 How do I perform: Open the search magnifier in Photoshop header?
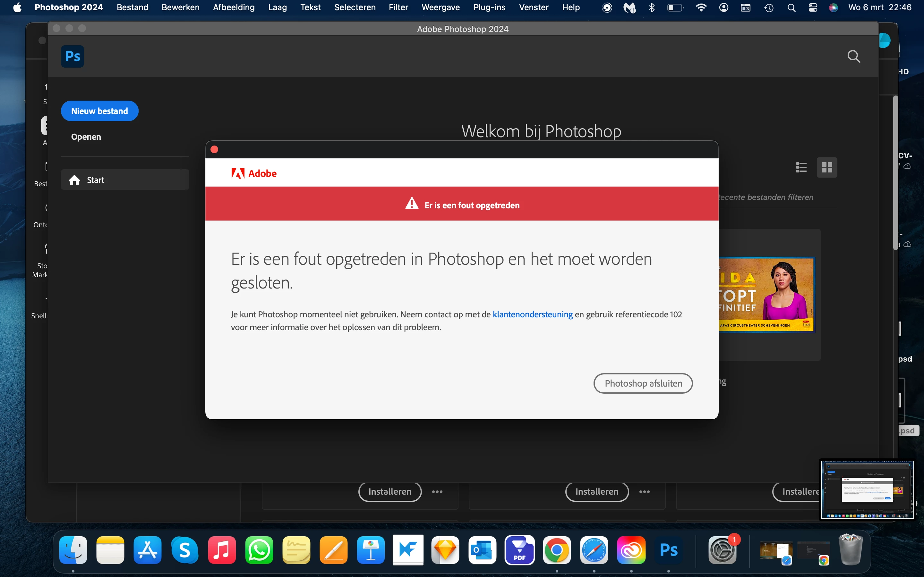coord(853,56)
